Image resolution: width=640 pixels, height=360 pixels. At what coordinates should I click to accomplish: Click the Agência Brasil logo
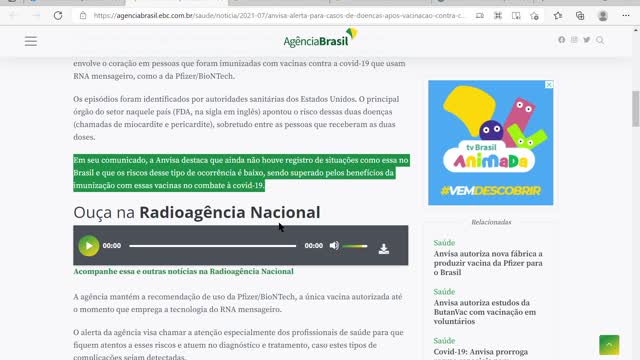320,38
